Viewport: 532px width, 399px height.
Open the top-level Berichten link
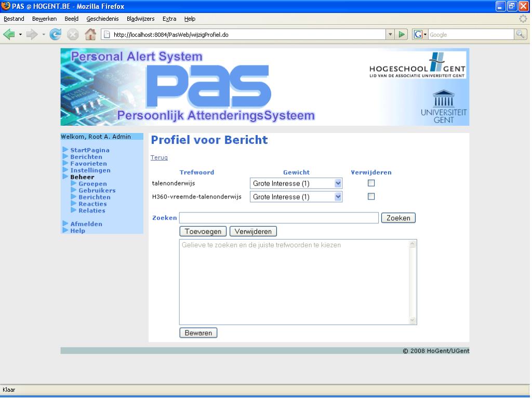86,157
